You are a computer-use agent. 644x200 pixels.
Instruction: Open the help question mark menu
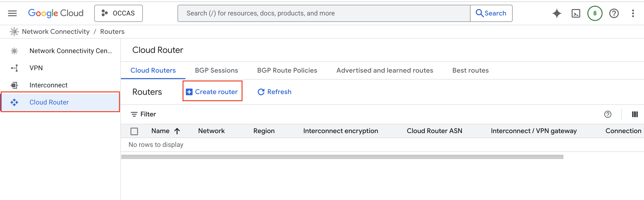(614, 13)
